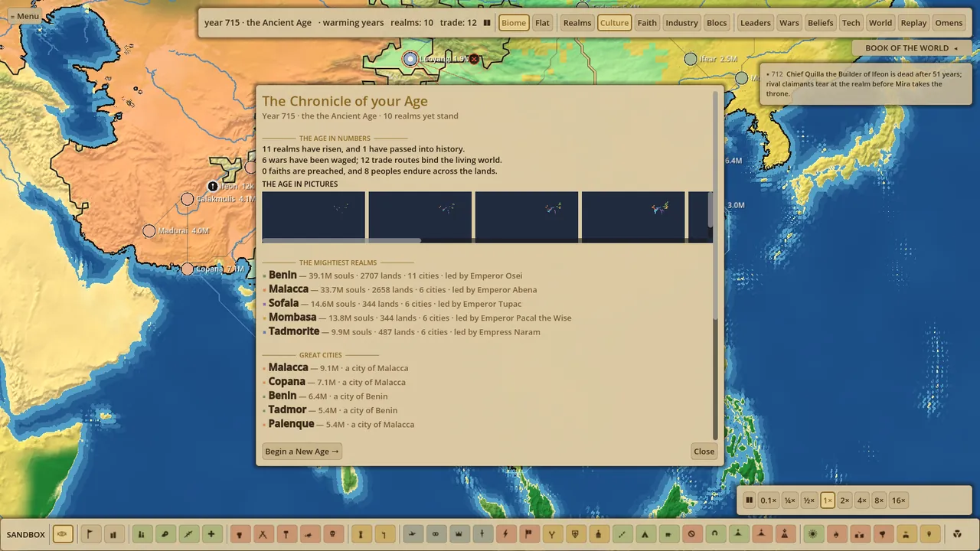Select the bar chart tool icon

tap(113, 534)
